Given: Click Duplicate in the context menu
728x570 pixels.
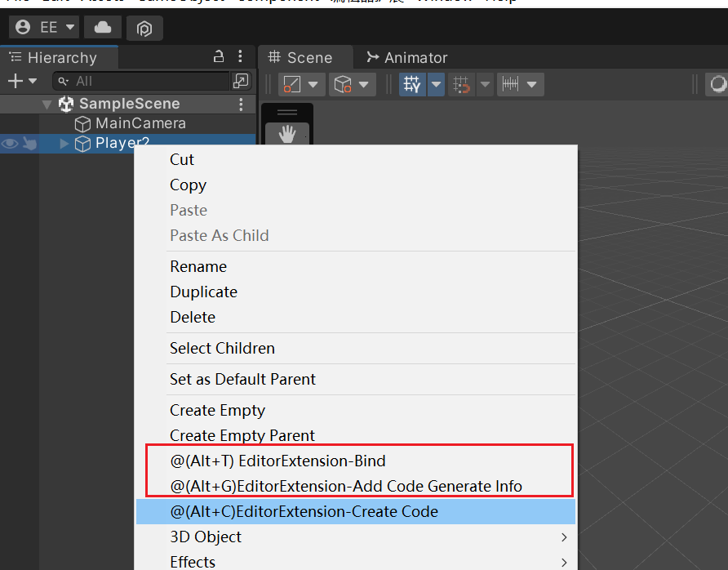Looking at the screenshot, I should (x=203, y=292).
